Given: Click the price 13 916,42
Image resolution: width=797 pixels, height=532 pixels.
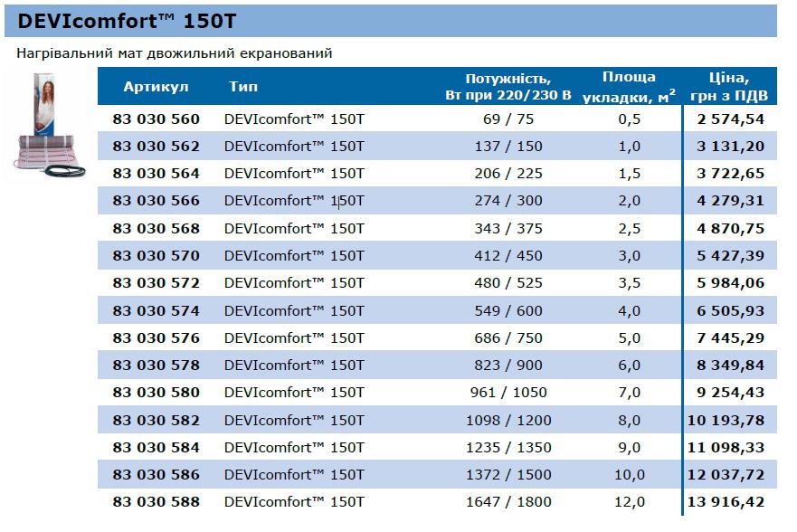Looking at the screenshot, I should point(726,502).
